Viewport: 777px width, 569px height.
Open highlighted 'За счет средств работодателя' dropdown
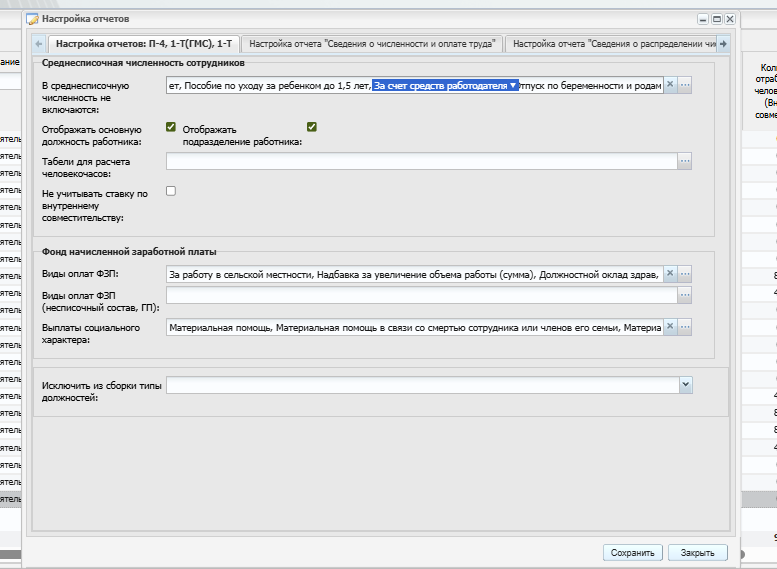click(x=513, y=85)
